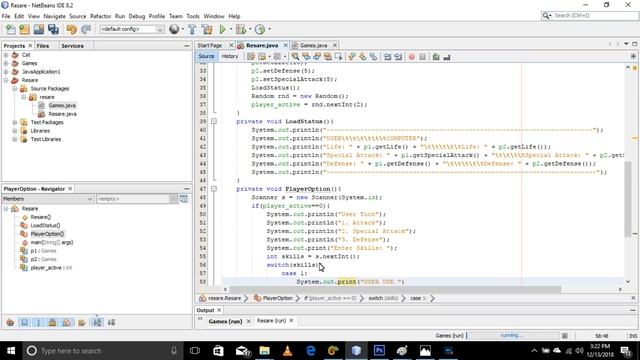
Task: Click the globe browser toolbar icon
Action: click(174, 29)
